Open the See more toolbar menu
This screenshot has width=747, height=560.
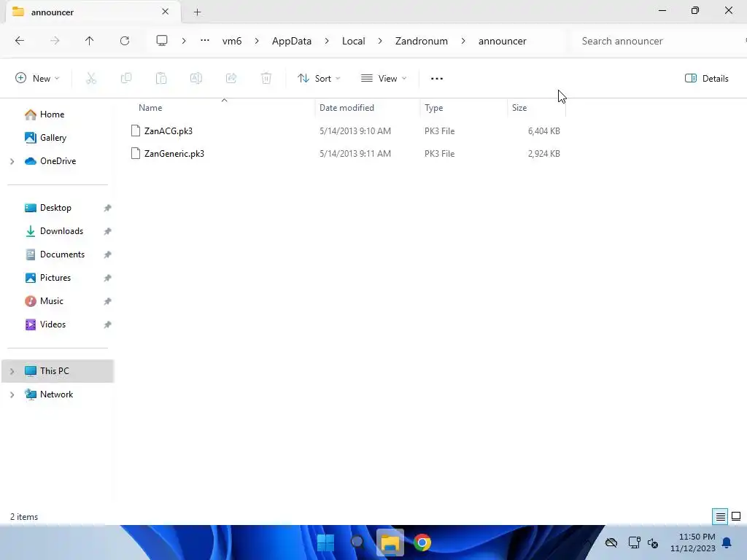click(437, 79)
